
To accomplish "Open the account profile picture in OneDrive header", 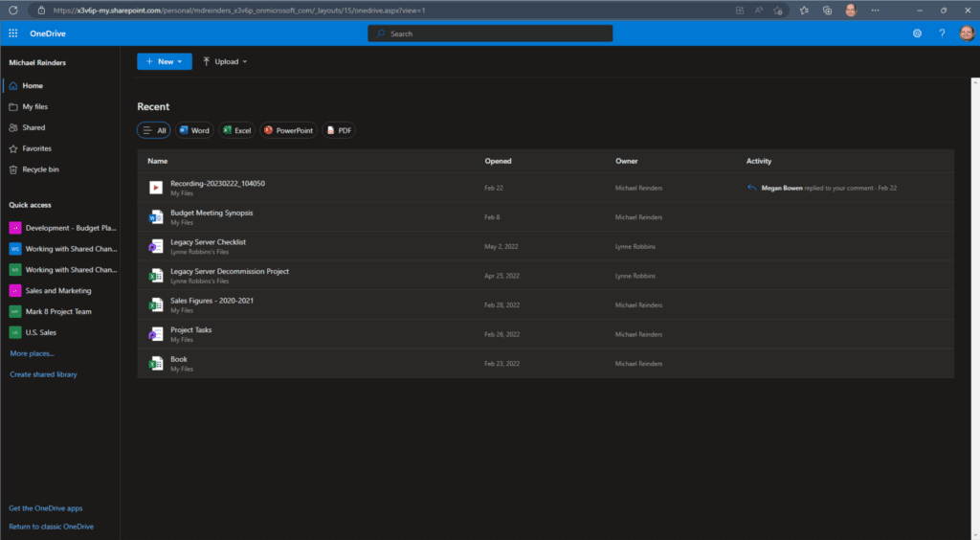I will click(x=967, y=34).
